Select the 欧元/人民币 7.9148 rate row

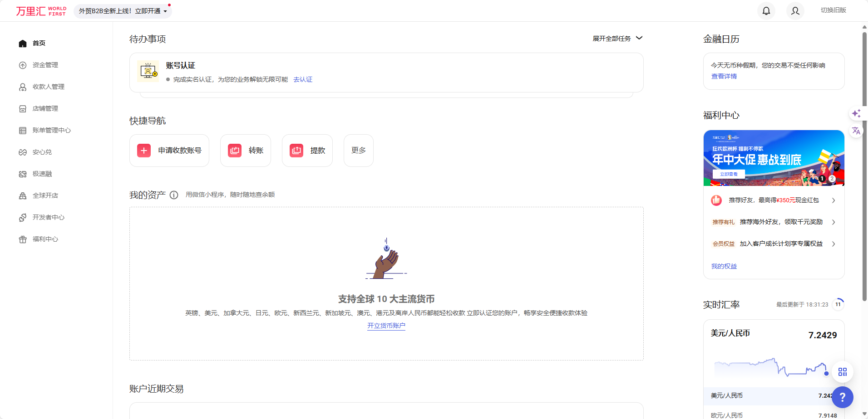(x=774, y=414)
